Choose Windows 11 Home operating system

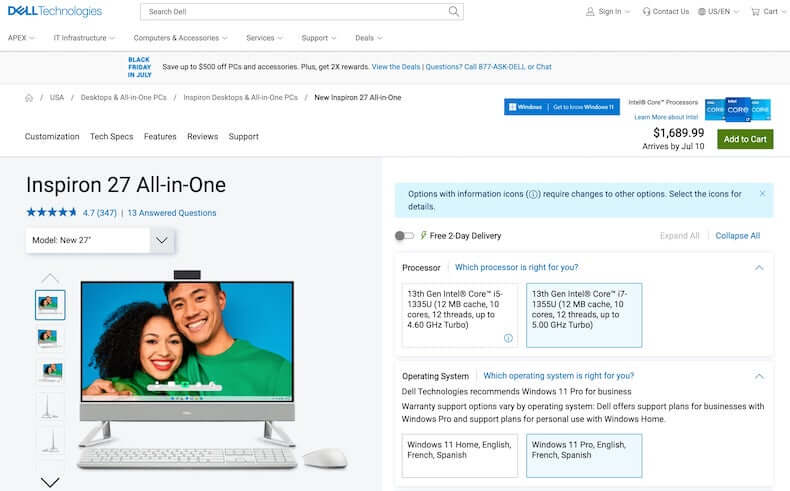(x=459, y=456)
